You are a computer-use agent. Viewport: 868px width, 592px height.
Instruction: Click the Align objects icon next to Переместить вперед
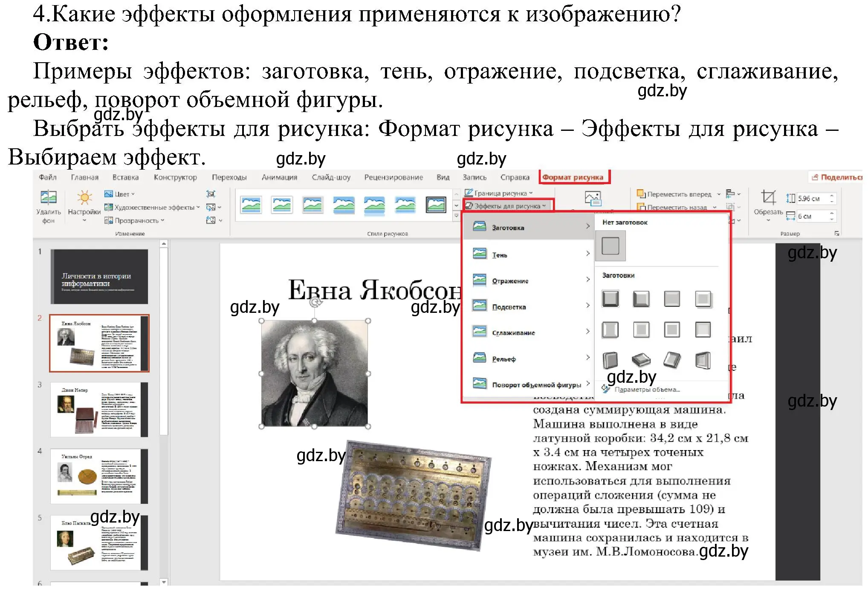tap(730, 194)
